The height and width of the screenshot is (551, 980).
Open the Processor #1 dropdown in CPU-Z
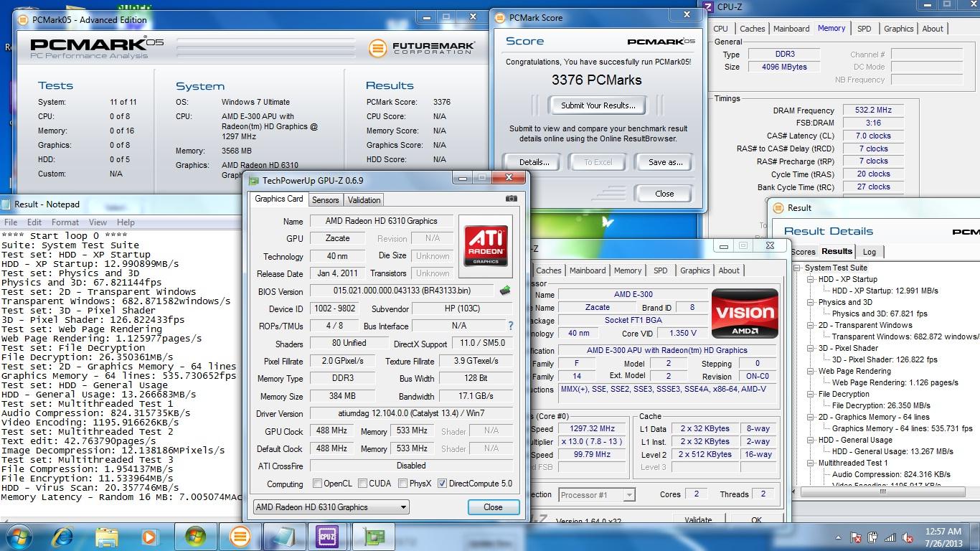tap(597, 494)
